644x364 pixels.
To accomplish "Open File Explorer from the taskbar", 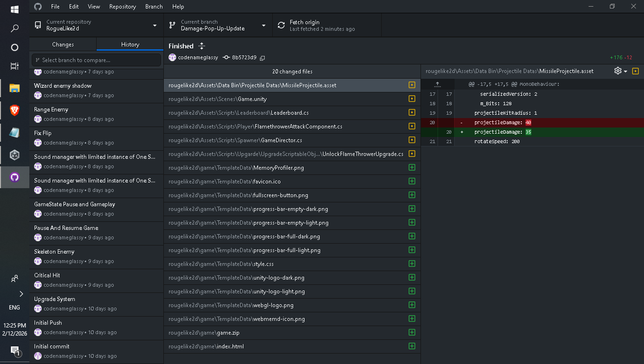I will coord(15,88).
